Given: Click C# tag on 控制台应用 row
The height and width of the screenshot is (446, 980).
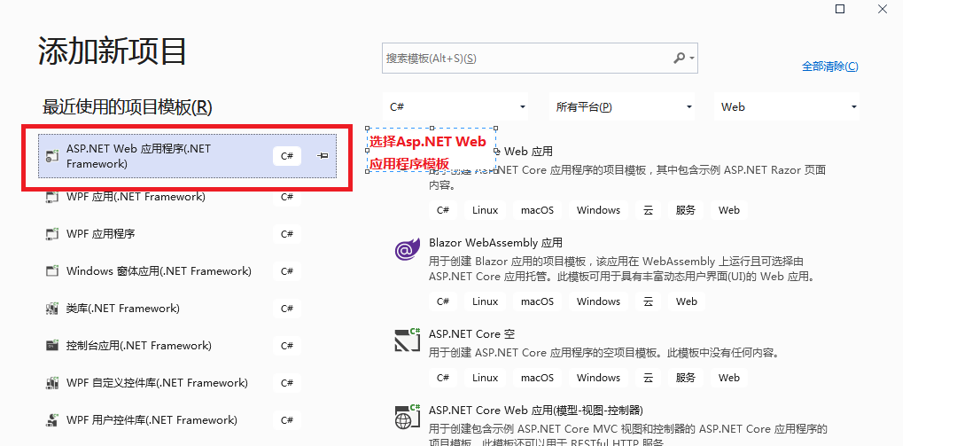Looking at the screenshot, I should pyautogui.click(x=287, y=346).
